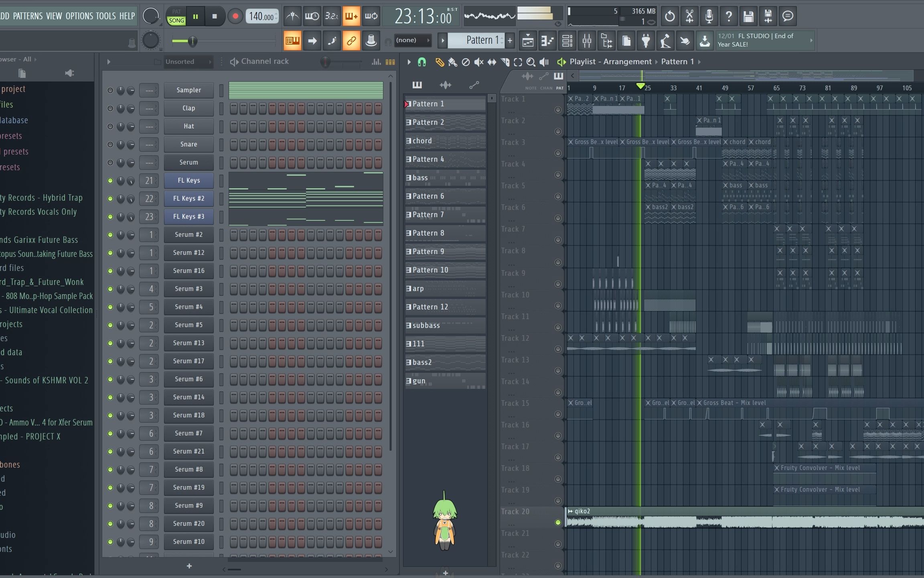Screen dimensions: 924x578
Task: Select the playlist delete tool
Action: pyautogui.click(x=466, y=62)
